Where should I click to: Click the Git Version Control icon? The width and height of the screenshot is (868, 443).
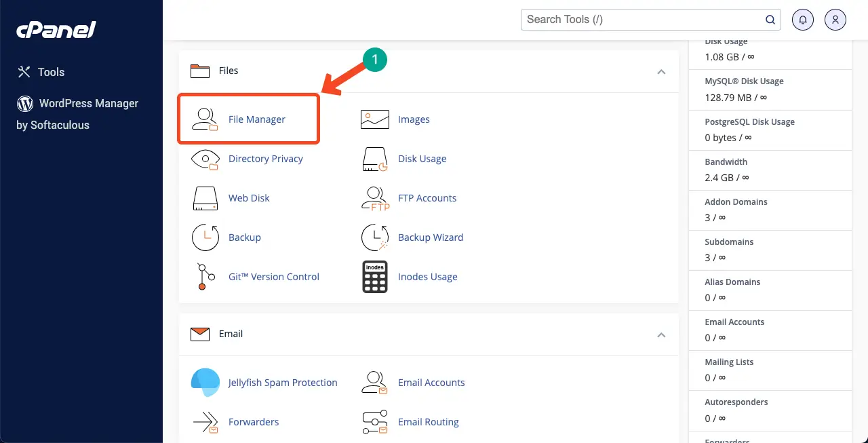point(205,277)
